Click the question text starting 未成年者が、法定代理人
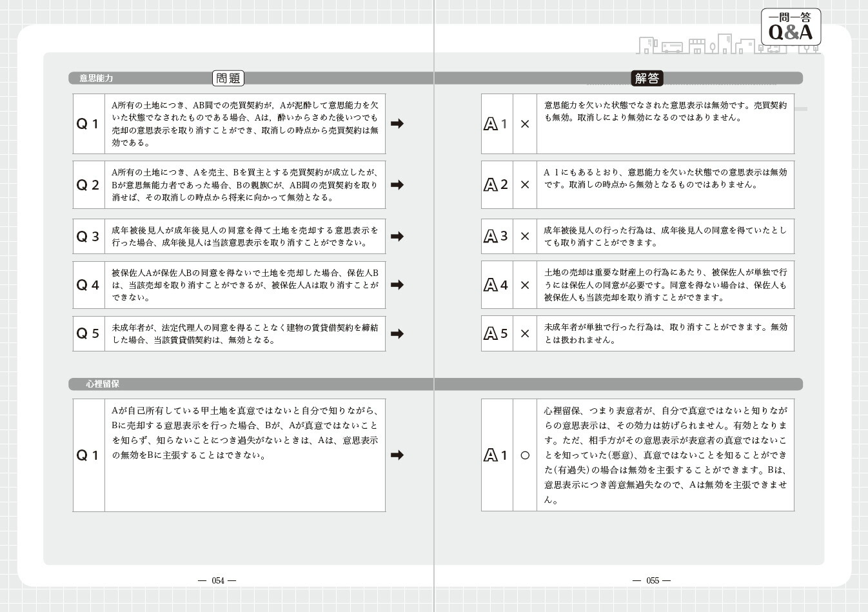 pyautogui.click(x=245, y=334)
